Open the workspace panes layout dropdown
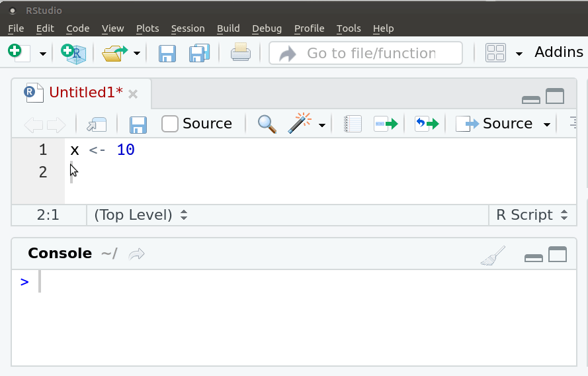588x376 pixels. pos(519,54)
